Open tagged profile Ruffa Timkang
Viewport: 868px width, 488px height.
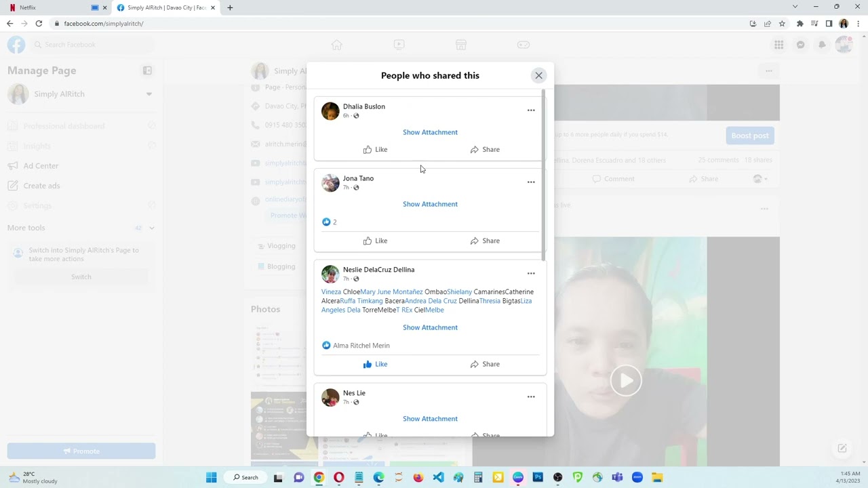[x=361, y=301]
